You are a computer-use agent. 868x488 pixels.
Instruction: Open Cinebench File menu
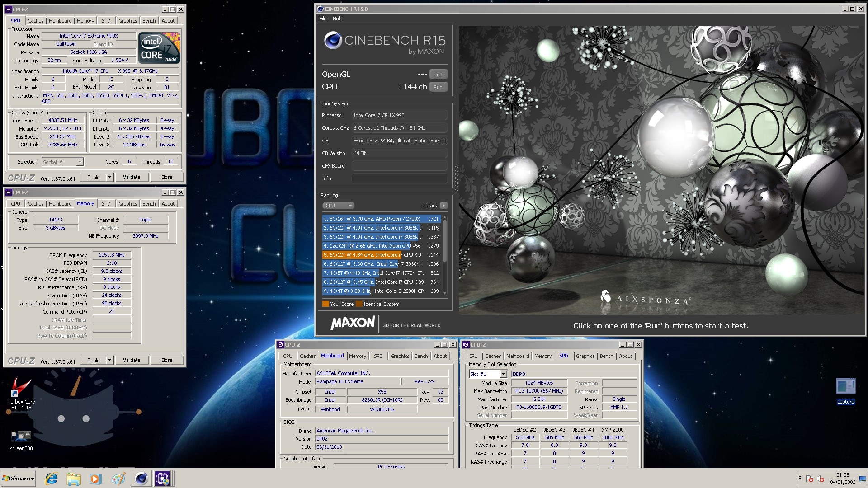pos(323,19)
